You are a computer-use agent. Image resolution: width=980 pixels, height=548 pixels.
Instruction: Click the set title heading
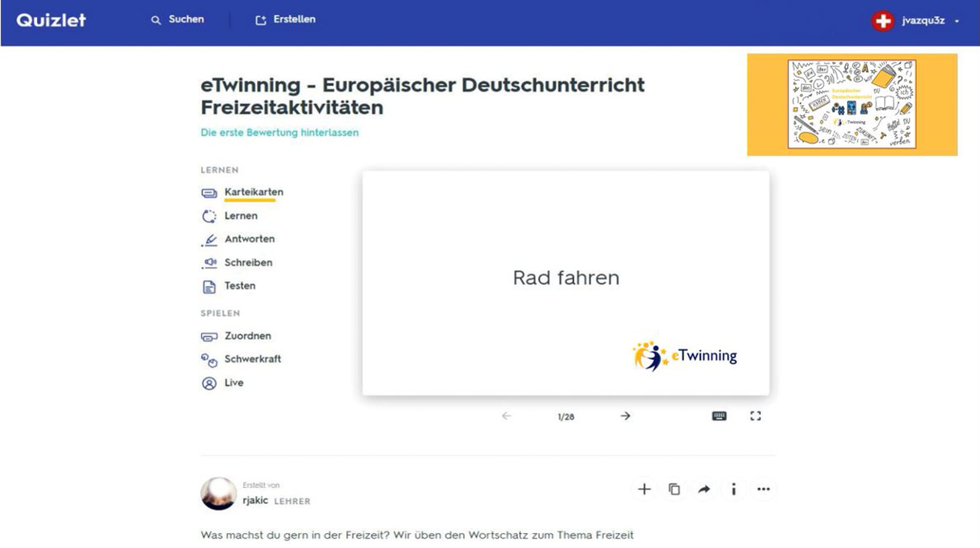coord(423,96)
